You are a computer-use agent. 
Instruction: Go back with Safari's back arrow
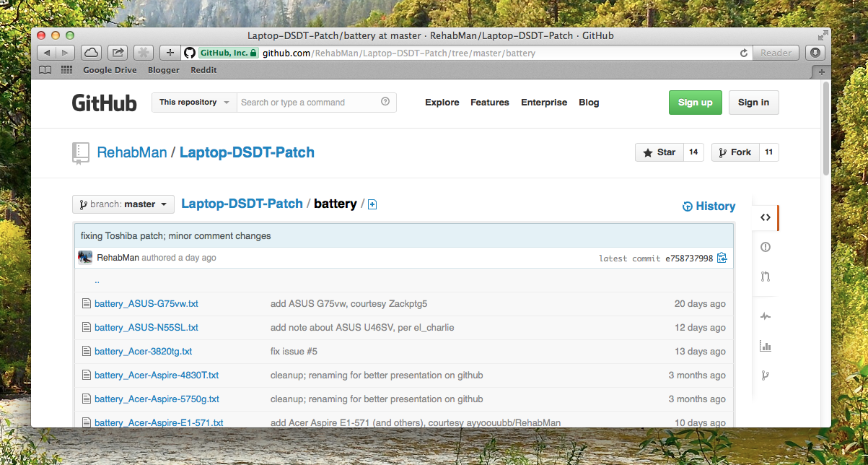46,53
